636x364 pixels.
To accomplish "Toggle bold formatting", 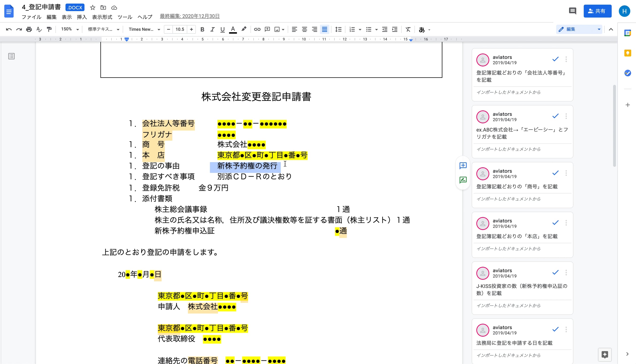I will tap(202, 29).
